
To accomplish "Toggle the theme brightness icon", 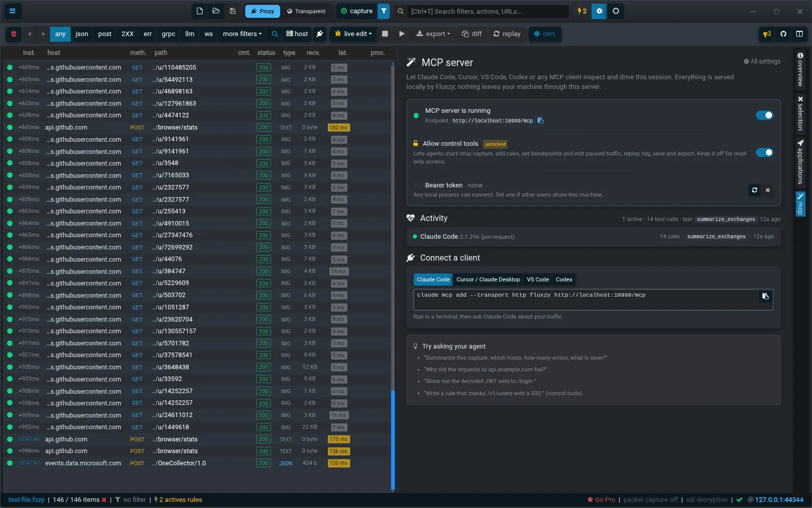I will coord(616,11).
